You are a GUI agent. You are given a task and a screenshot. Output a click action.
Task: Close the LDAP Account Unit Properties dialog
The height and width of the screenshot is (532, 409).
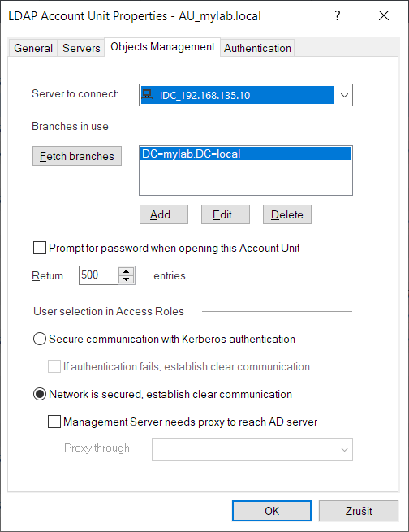point(384,15)
